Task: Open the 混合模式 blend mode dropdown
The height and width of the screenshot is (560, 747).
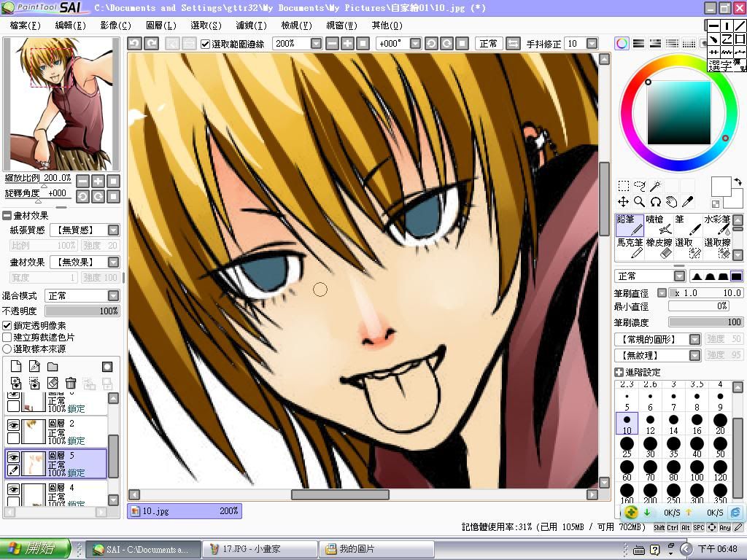Action: coord(113,296)
